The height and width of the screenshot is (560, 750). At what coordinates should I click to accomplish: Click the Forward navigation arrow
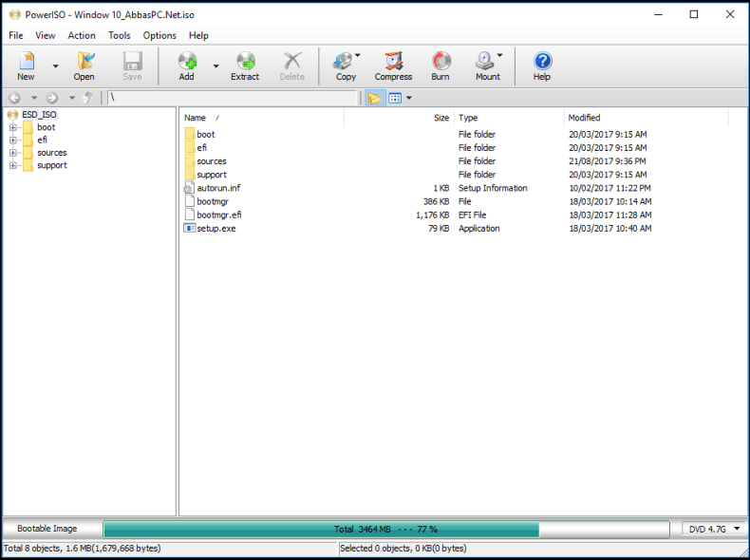(52, 98)
